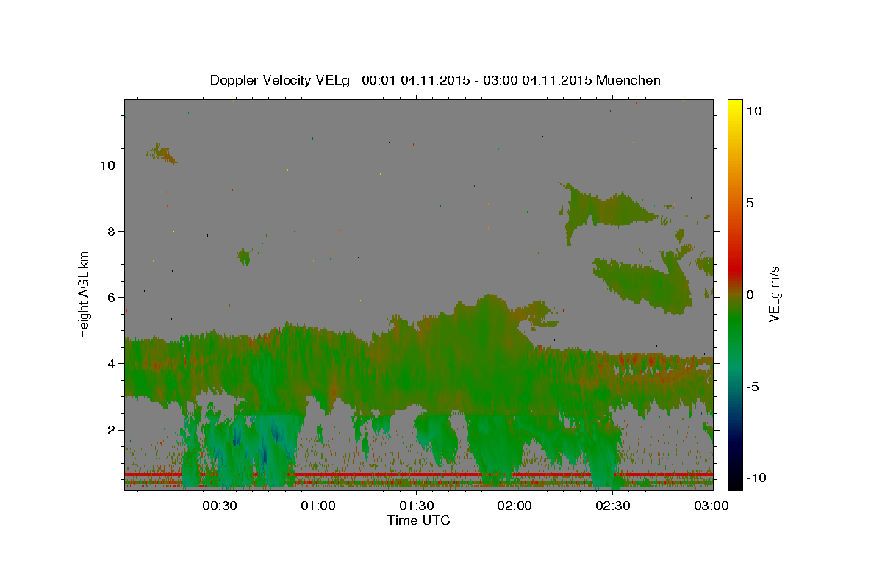Click the 02:00 time tick label
The height and width of the screenshot is (588, 882).
tap(514, 506)
